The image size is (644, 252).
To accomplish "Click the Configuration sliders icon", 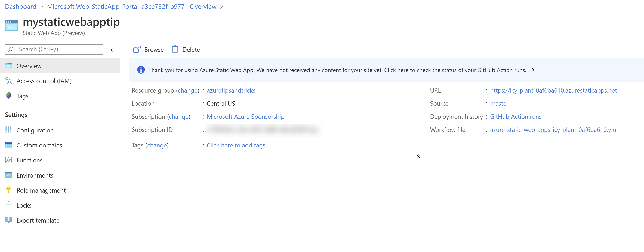I will click(x=8, y=130).
